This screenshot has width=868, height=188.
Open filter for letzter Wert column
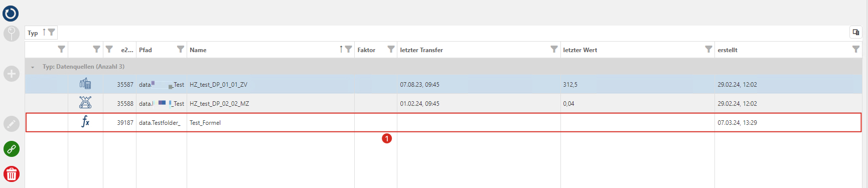(708, 49)
